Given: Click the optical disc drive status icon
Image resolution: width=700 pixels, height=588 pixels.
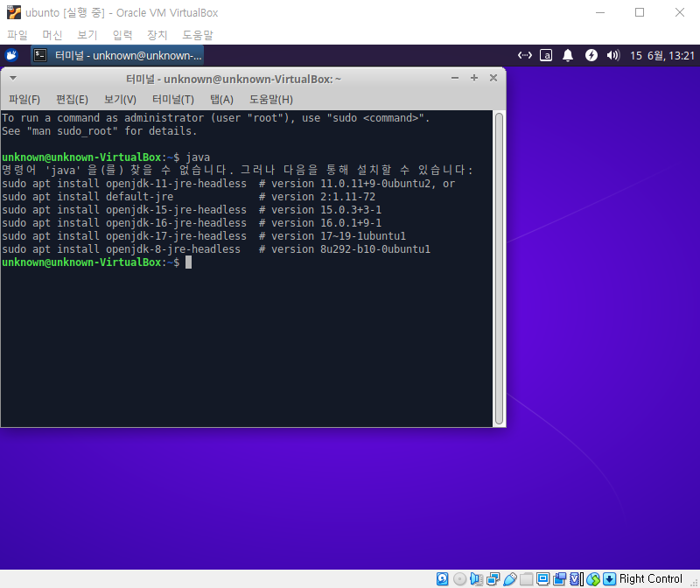Looking at the screenshot, I should tap(459, 579).
